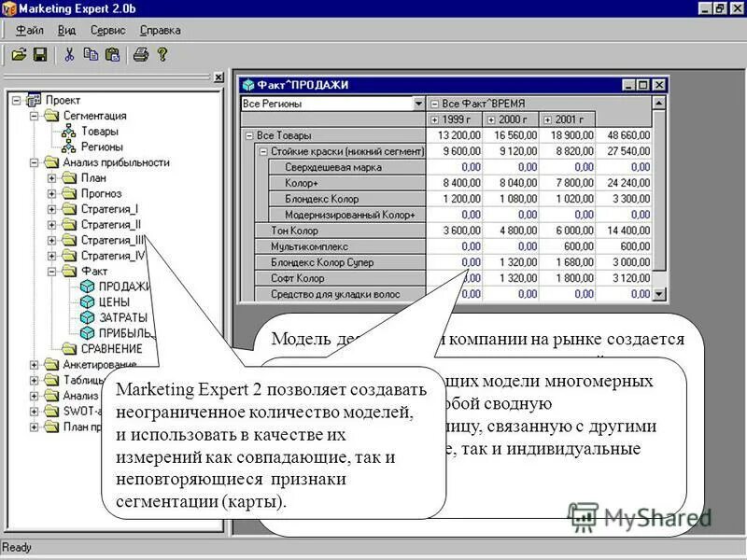Select the Сверхдешевая марка row header

(347, 167)
